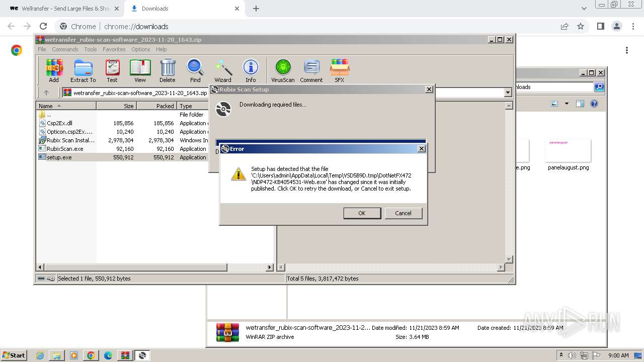Show archive Info icon
The width and height of the screenshot is (644, 362).
251,70
